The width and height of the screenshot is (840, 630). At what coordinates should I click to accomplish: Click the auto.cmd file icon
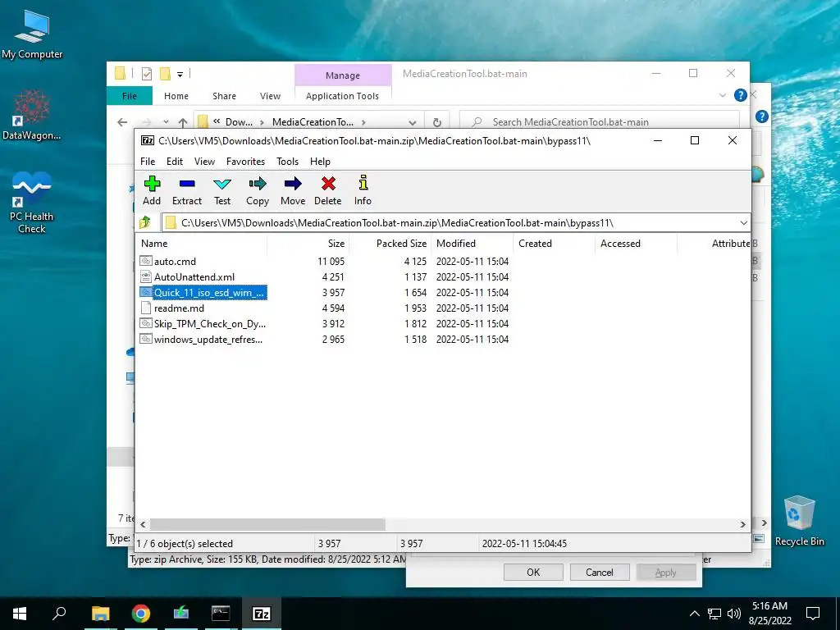(146, 261)
